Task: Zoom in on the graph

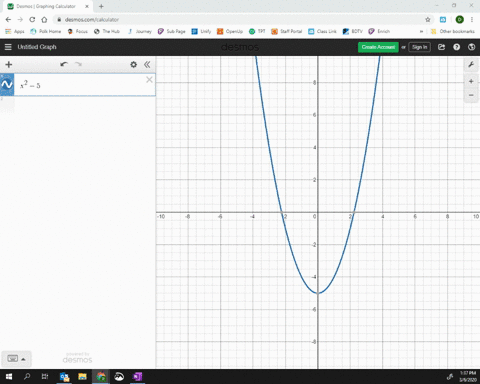Action: [x=471, y=81]
